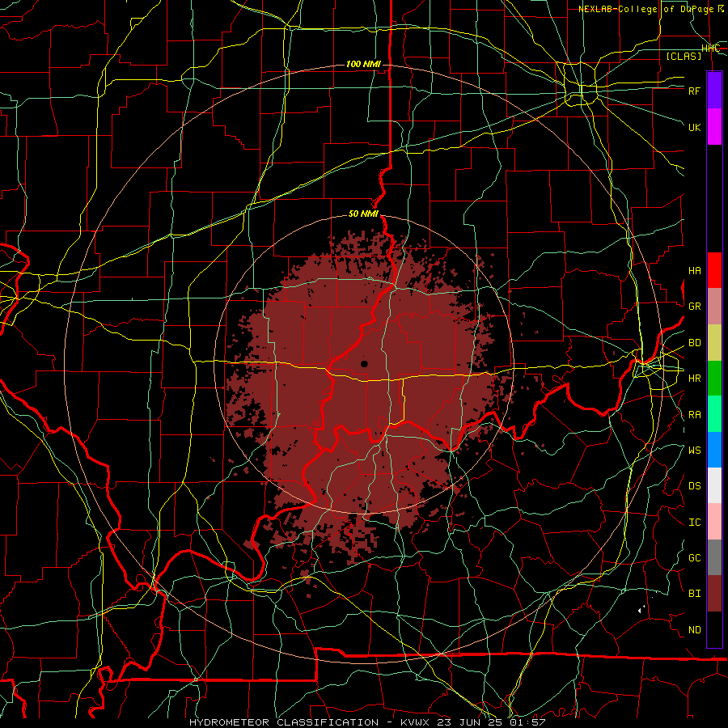Click the ND legend label
728x728 pixels.
[695, 630]
